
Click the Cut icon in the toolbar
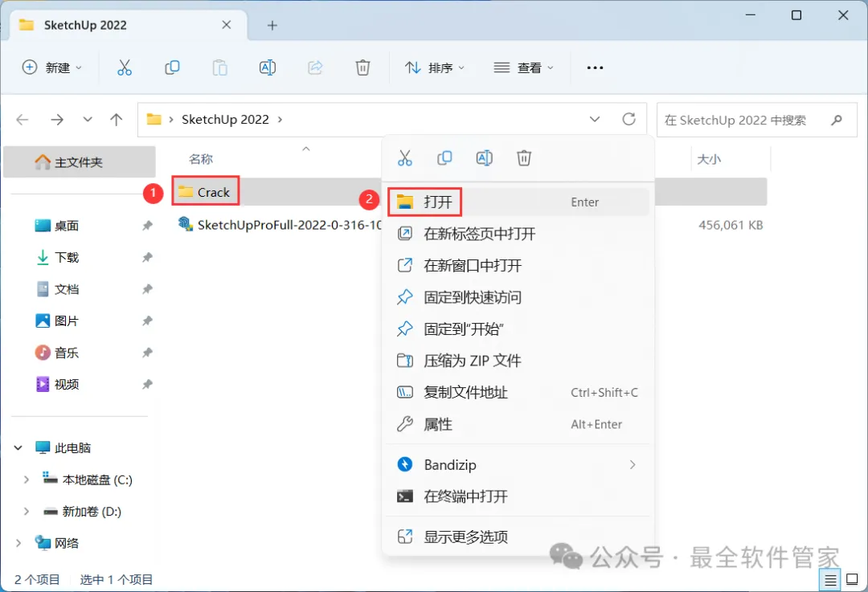[x=125, y=67]
